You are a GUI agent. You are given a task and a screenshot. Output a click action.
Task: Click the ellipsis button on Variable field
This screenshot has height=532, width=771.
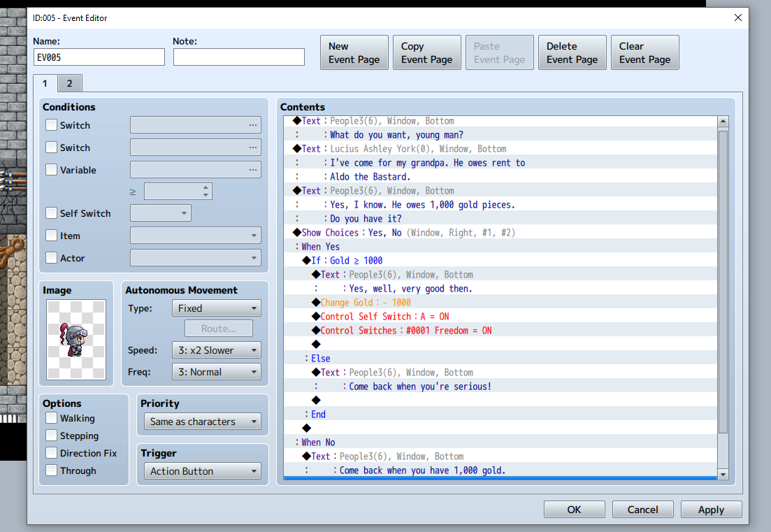tap(252, 171)
